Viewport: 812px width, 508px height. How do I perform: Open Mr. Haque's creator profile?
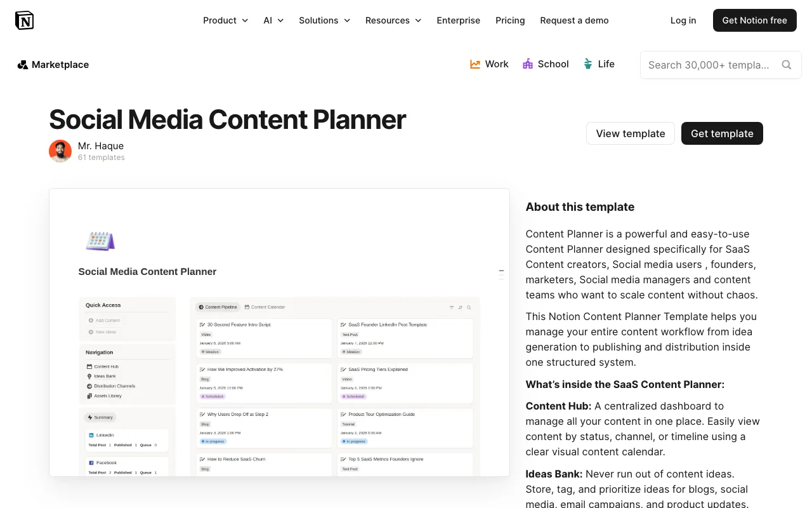101,146
